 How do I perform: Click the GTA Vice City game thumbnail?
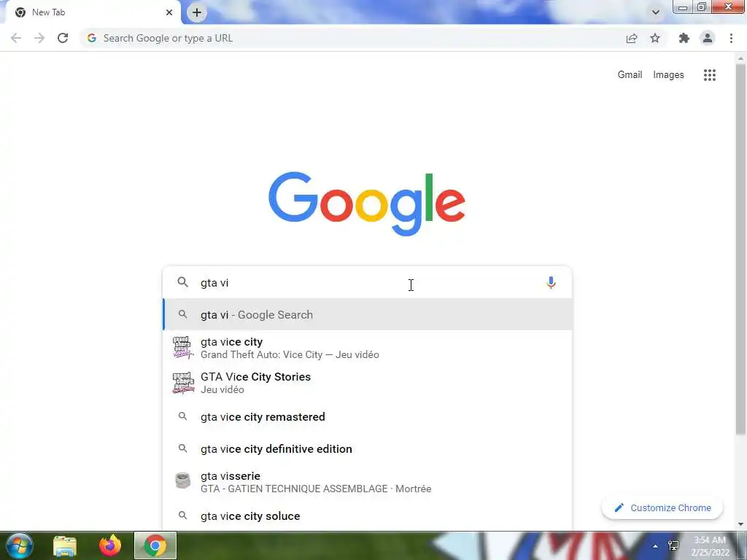click(183, 348)
